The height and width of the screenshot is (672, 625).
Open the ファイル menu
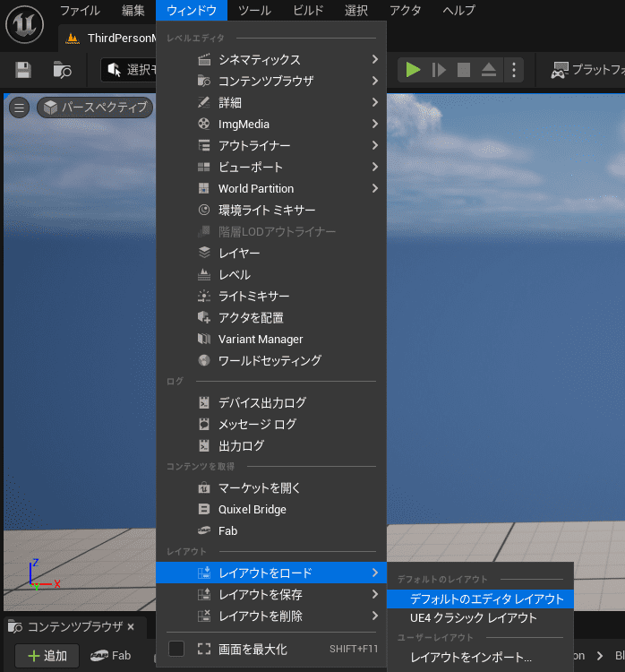click(x=80, y=10)
